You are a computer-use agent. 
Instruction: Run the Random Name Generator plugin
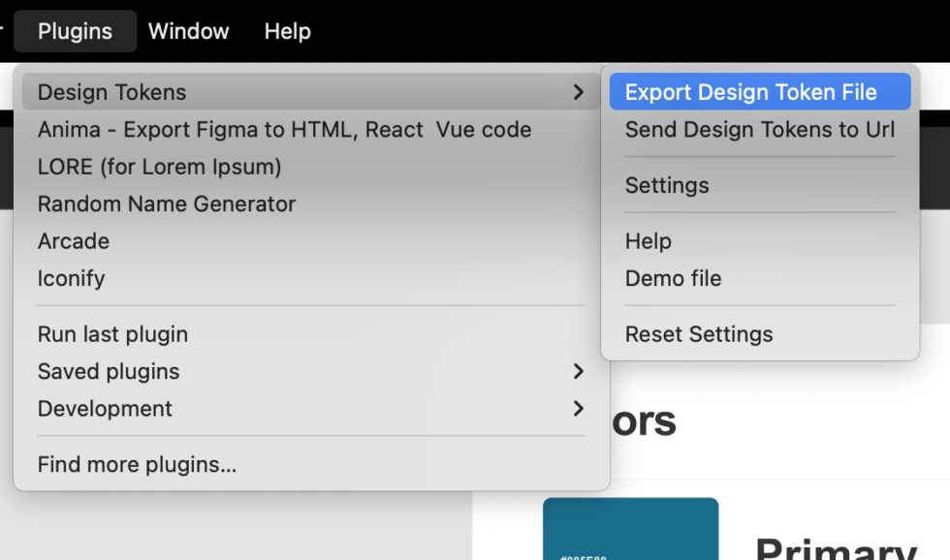[166, 204]
